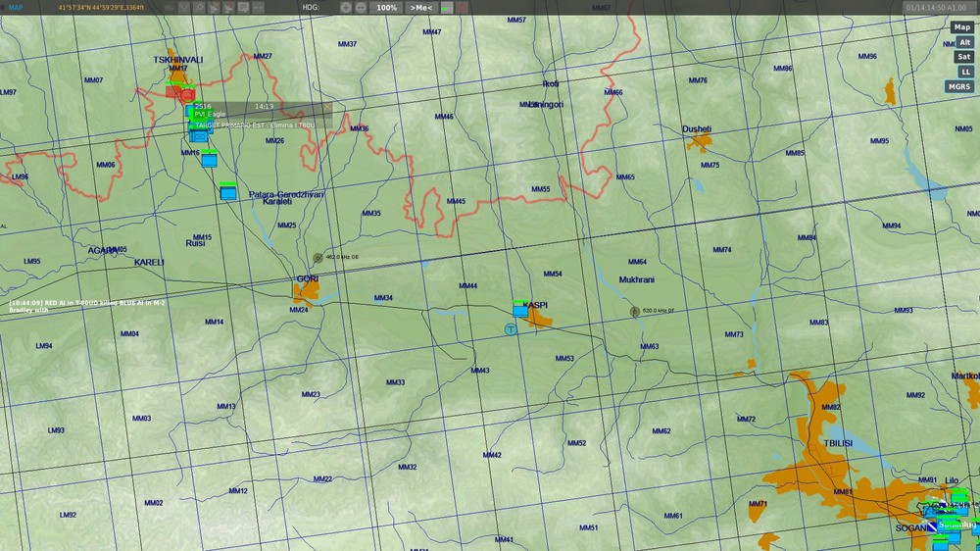This screenshot has height=551, width=980.
Task: Click the GORI town label
Action: click(x=308, y=279)
